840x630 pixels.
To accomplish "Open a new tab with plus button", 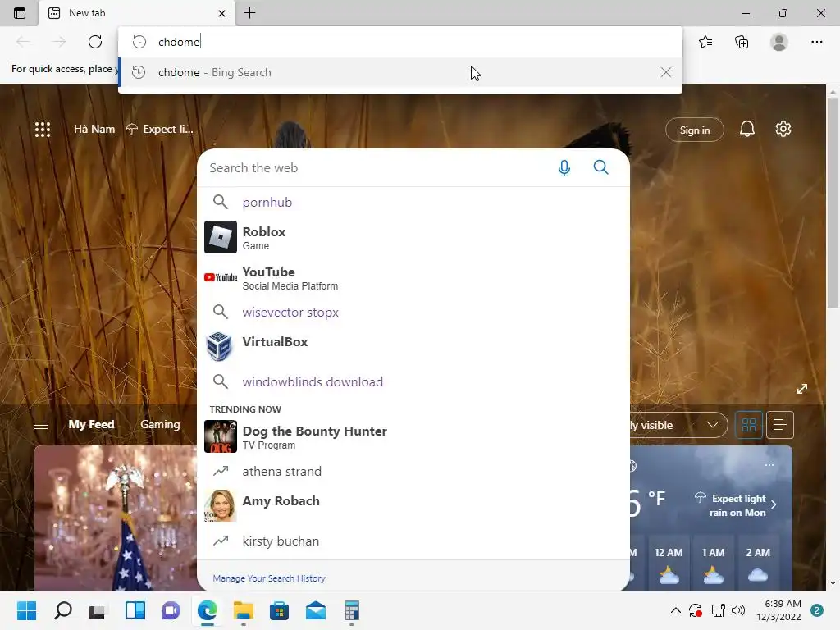I will [249, 13].
